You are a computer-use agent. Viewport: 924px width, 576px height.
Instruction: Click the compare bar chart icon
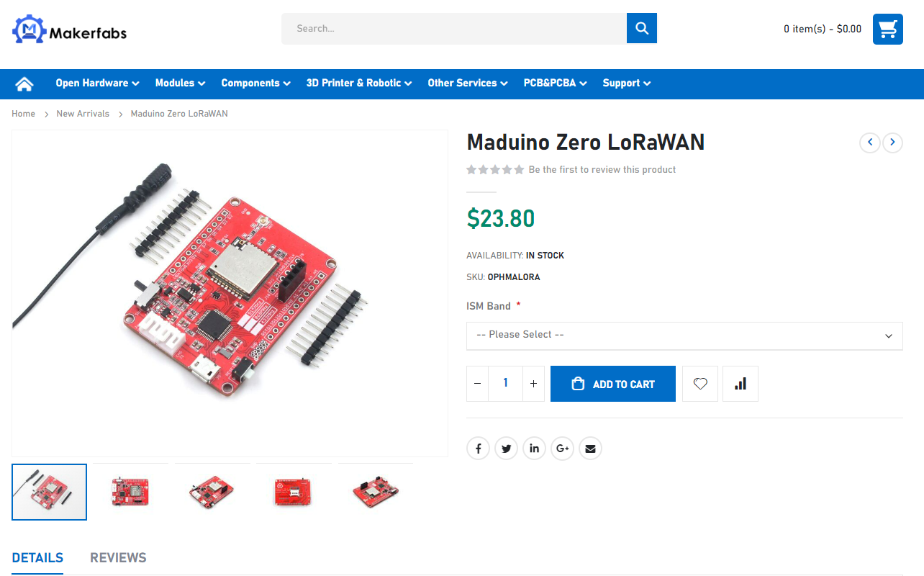point(740,384)
